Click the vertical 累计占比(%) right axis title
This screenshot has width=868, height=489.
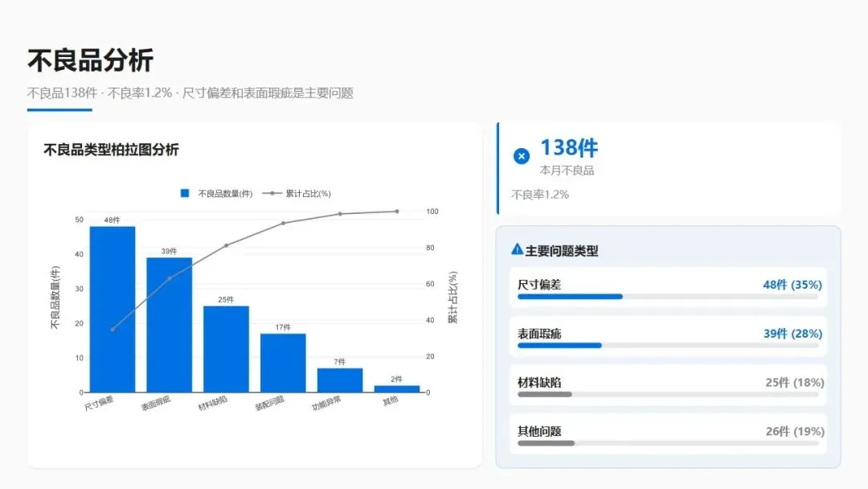pos(452,298)
